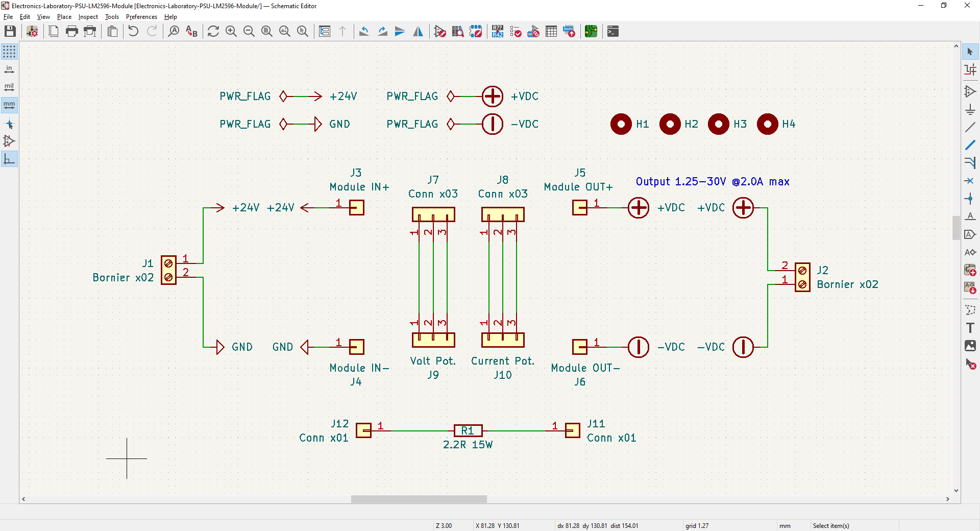Select the Add Global Label tool
Screen dimensions: 980x531
click(x=970, y=234)
